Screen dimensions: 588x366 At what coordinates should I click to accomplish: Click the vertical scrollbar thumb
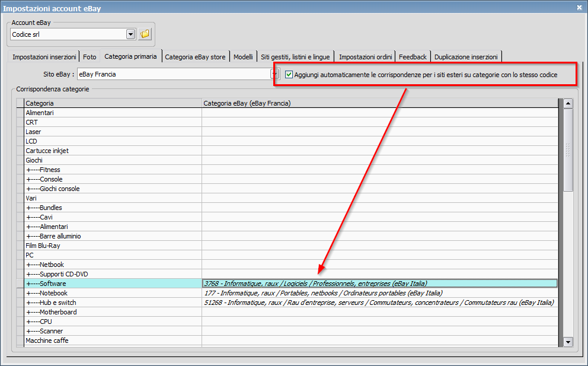(x=568, y=150)
